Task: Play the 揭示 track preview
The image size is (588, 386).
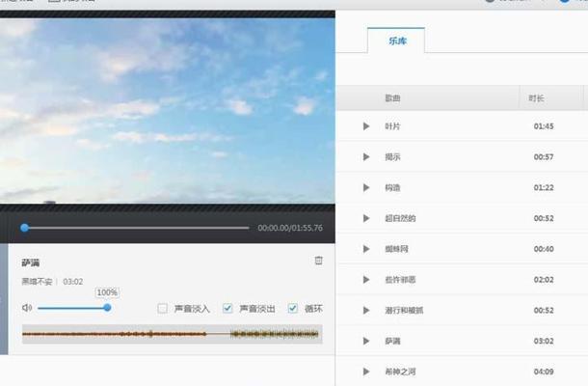Action: [x=366, y=157]
